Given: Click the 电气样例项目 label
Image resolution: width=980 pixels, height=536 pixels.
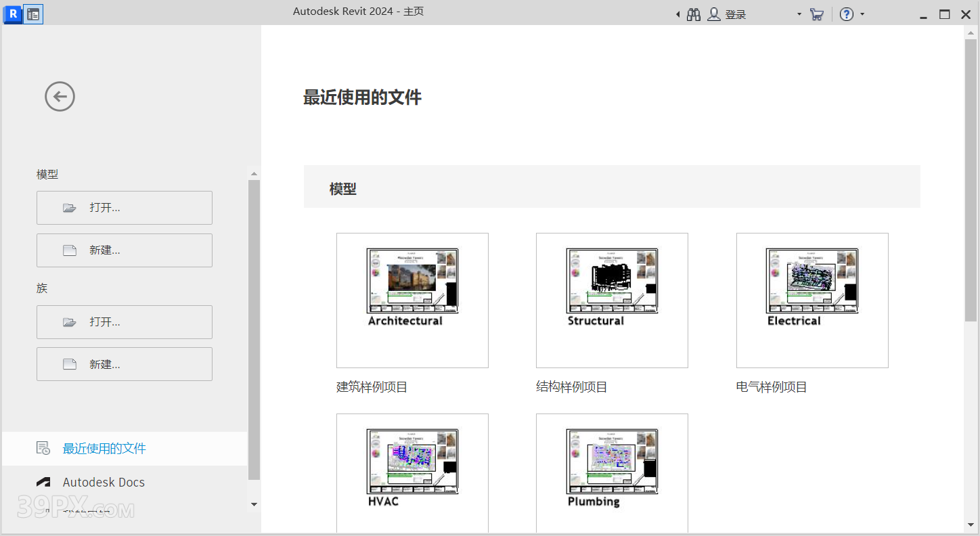Looking at the screenshot, I should tap(772, 387).
